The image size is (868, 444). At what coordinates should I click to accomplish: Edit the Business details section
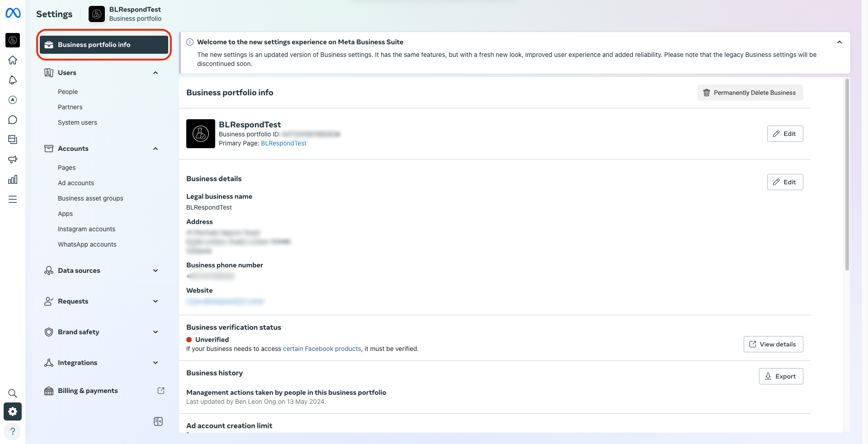pos(785,182)
